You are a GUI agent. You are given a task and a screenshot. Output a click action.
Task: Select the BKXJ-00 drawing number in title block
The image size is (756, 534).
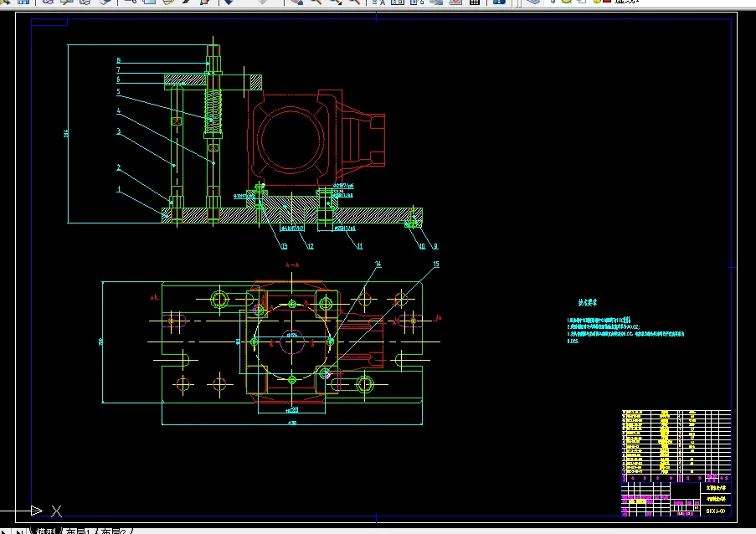[x=716, y=511]
